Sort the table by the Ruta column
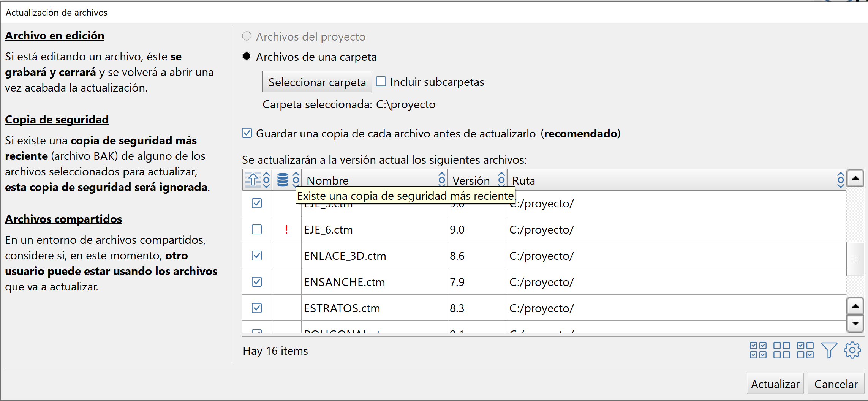868x401 pixels. pyautogui.click(x=840, y=180)
